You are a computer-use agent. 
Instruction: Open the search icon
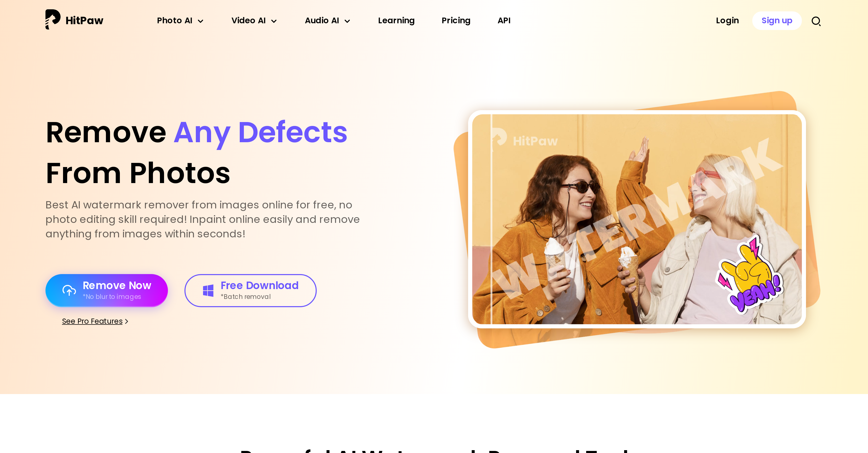(816, 21)
